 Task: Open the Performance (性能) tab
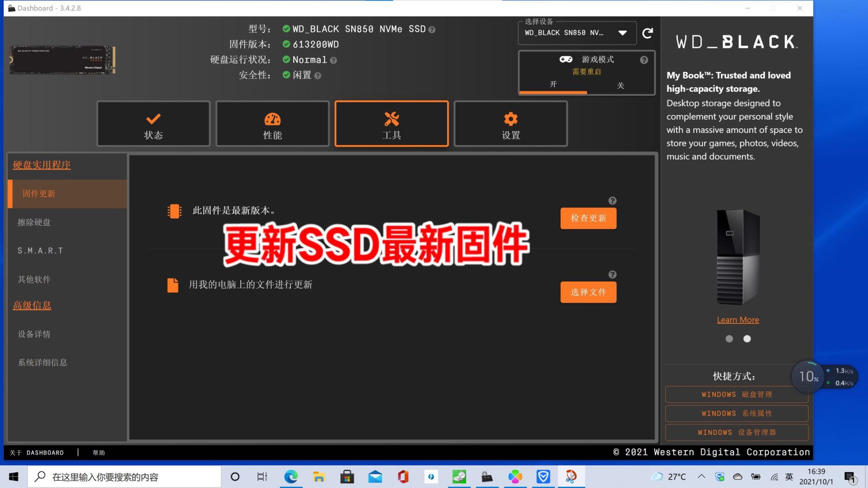[x=273, y=124]
